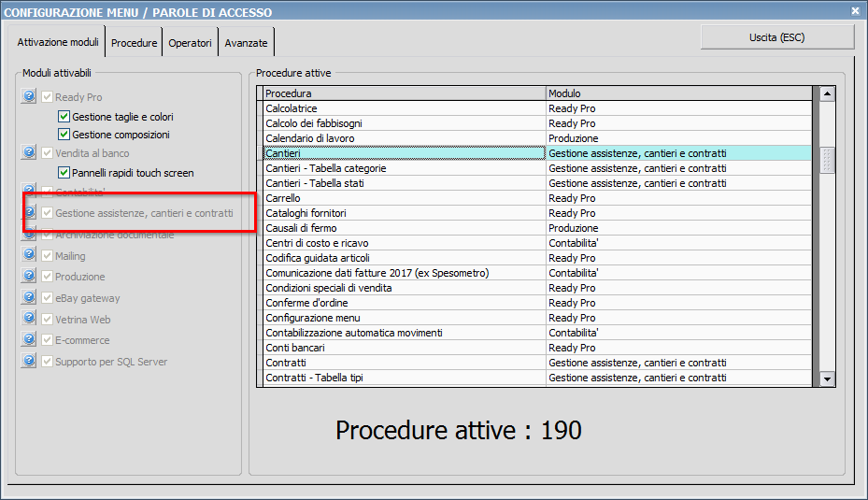Select Centri di costo e ricavo row
Viewport: 868px width, 500px height.
tap(537, 243)
